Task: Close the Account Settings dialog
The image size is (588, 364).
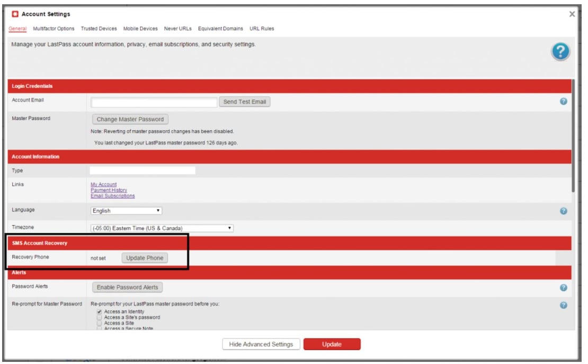Action: point(572,14)
